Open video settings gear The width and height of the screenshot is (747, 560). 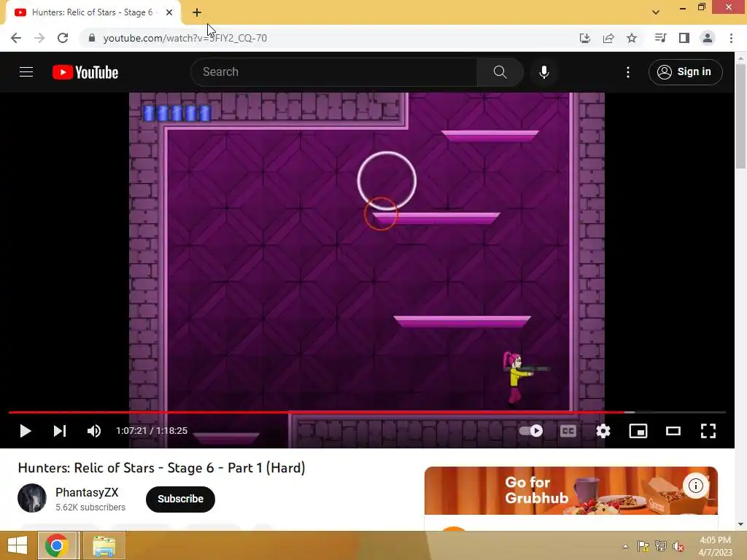pos(603,431)
